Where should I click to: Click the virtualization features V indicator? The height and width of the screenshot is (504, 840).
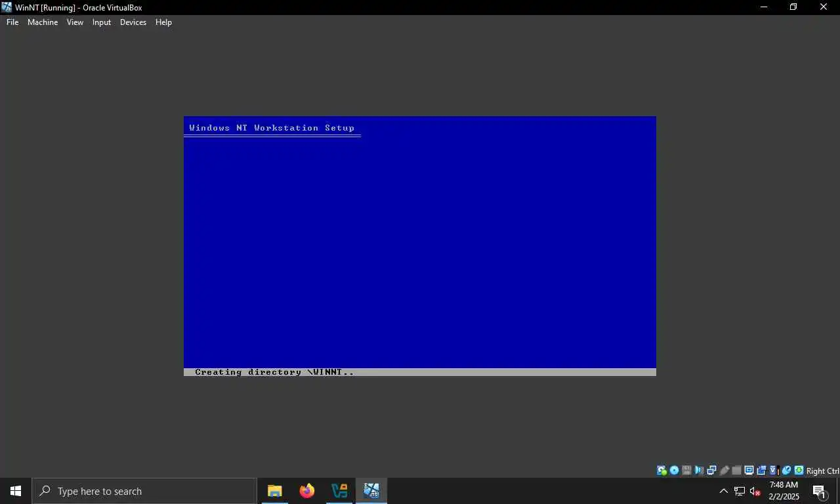pos(774,471)
